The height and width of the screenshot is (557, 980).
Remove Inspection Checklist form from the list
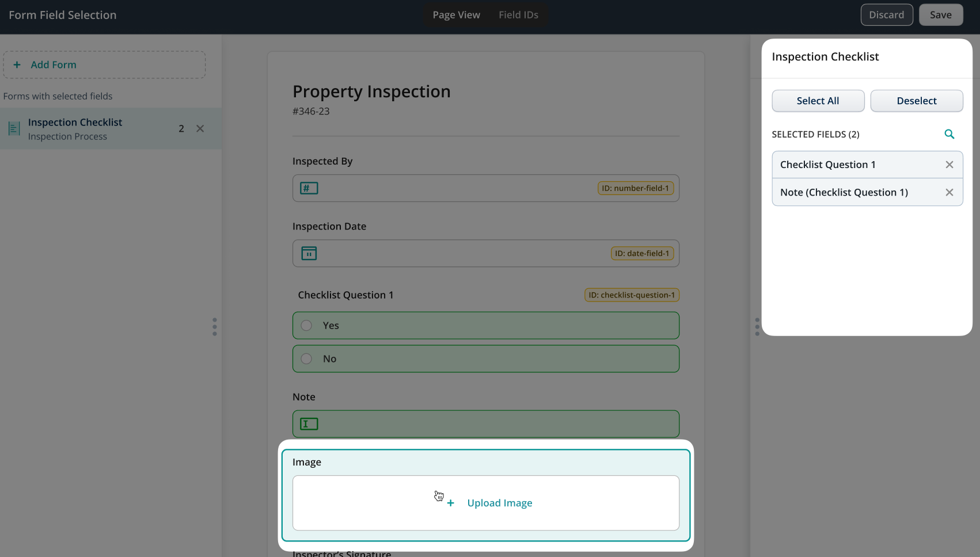pos(200,128)
